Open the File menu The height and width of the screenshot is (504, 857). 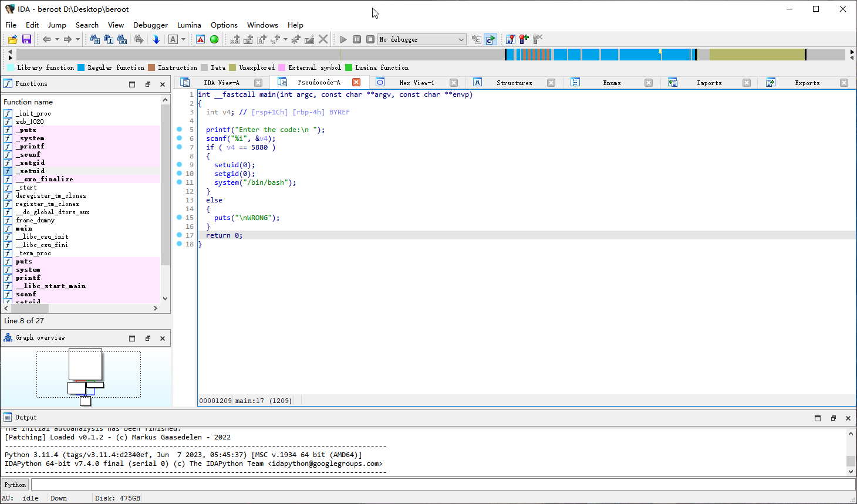pyautogui.click(x=11, y=25)
